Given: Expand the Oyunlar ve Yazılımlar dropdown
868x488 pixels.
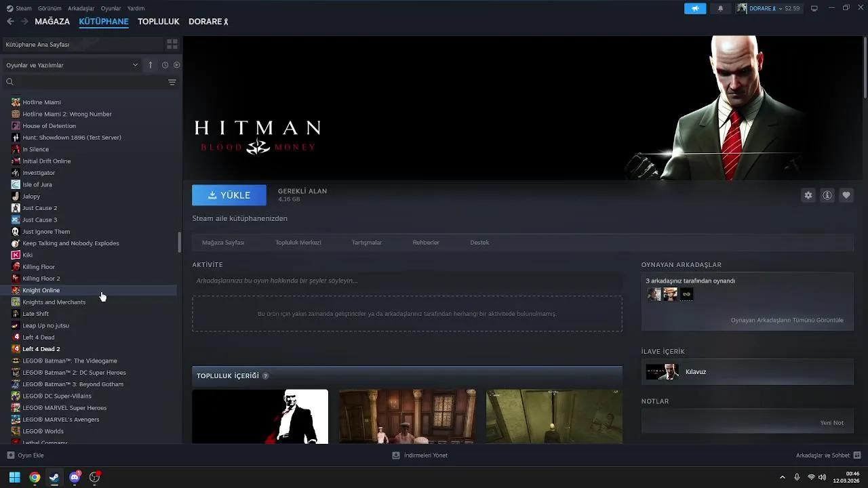Looking at the screenshot, I should click(x=72, y=65).
